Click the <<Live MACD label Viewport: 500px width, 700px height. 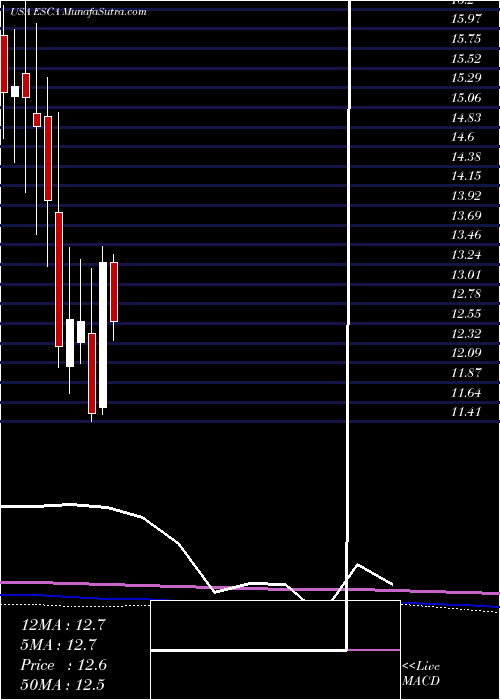(421, 674)
